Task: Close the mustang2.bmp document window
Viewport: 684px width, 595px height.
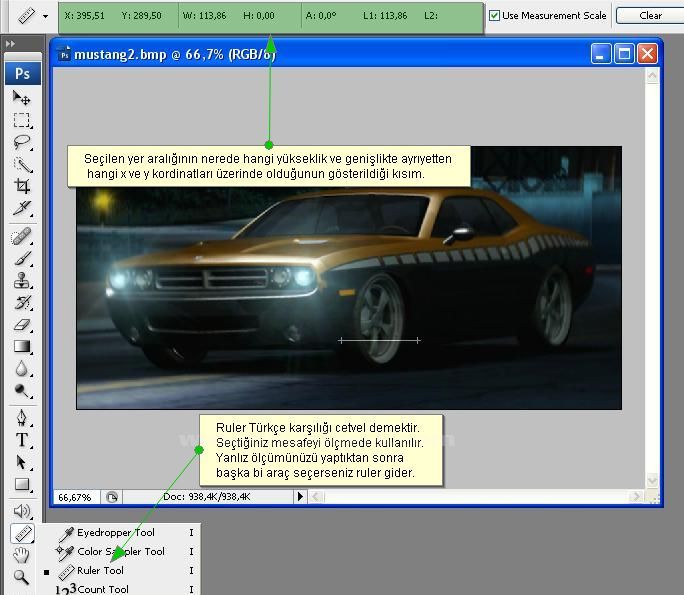Action: click(x=647, y=54)
